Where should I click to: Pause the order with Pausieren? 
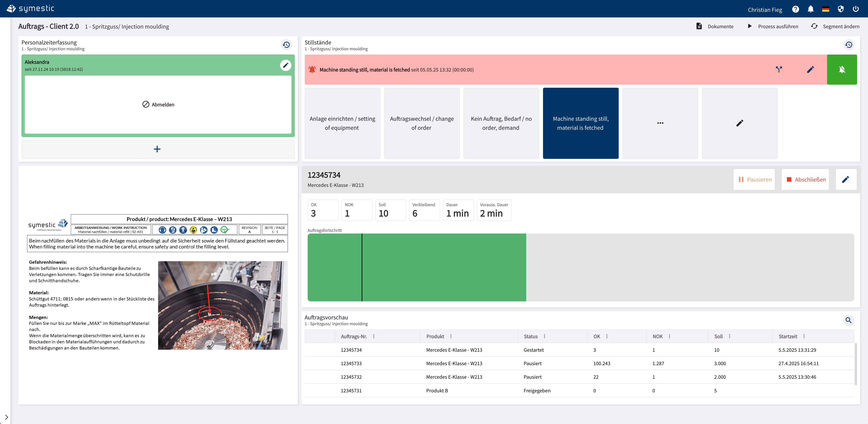(754, 179)
